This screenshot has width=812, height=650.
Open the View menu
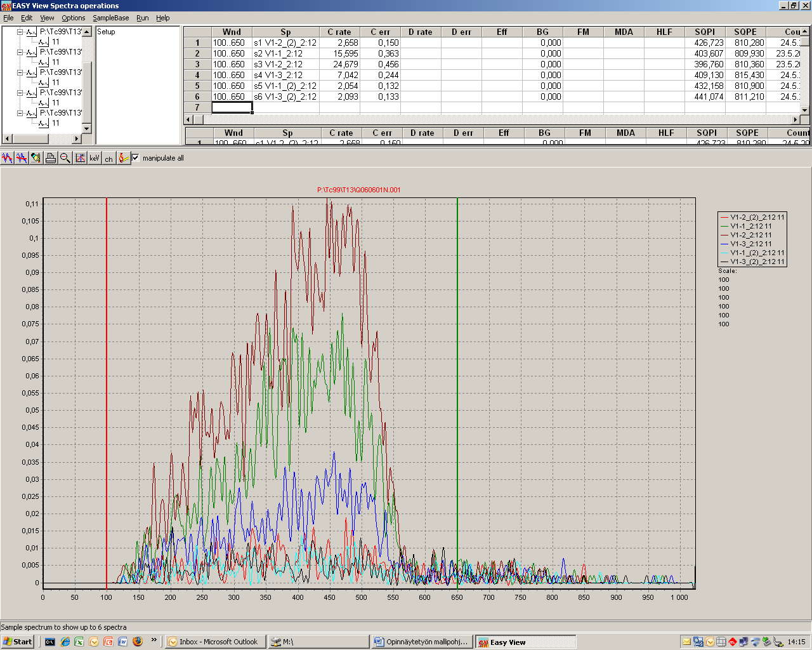pyautogui.click(x=47, y=18)
